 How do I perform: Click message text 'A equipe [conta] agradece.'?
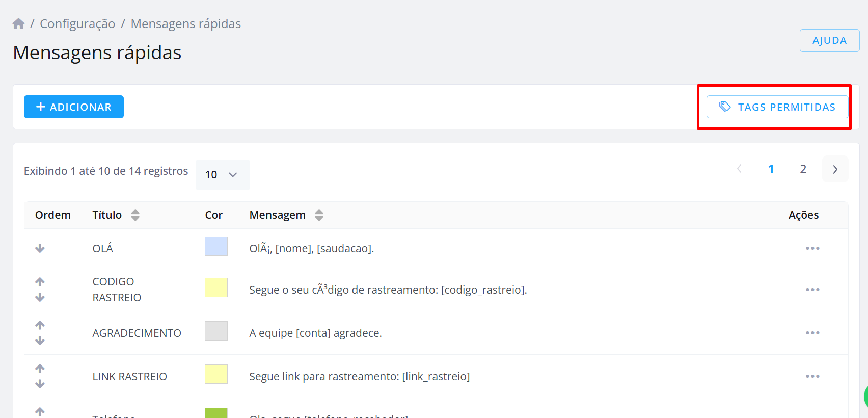tap(315, 333)
